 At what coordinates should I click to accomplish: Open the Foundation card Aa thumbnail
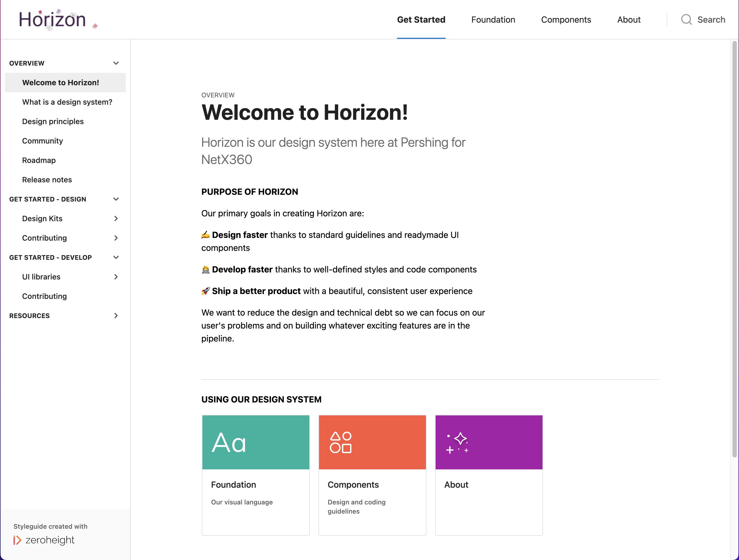pos(256,442)
